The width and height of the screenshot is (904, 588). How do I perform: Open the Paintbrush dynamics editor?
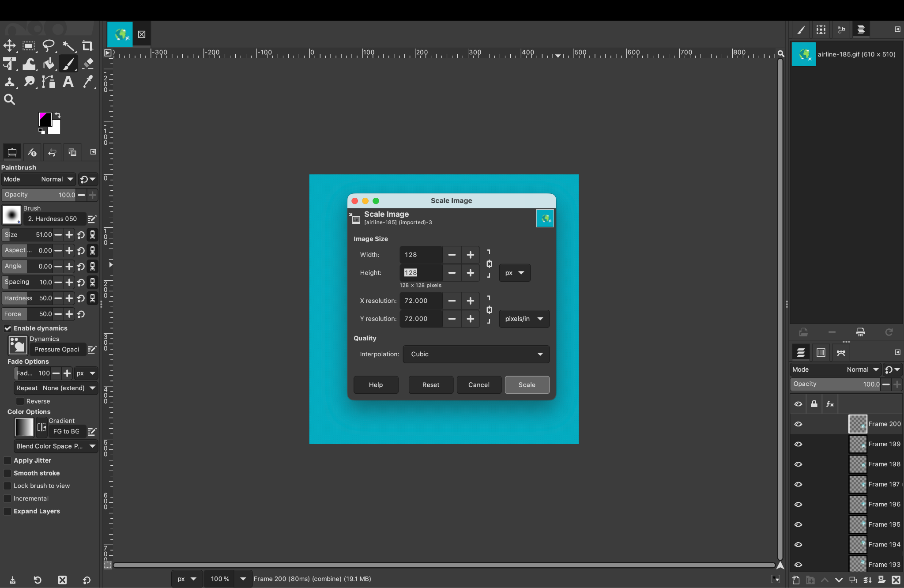coord(92,349)
